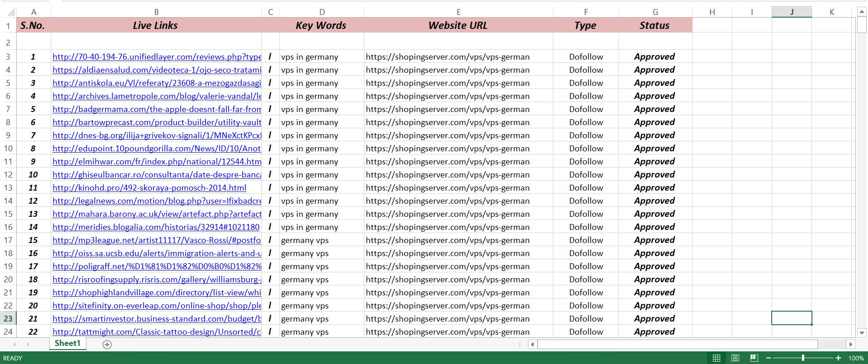Switch to Page Break Preview view
Image resolution: width=868 pixels, height=364 pixels.
754,358
